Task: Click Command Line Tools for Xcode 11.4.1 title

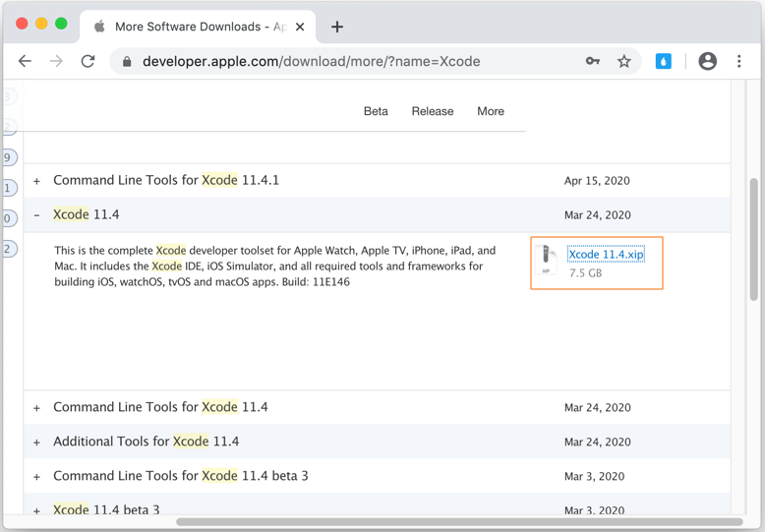Action: tap(166, 180)
